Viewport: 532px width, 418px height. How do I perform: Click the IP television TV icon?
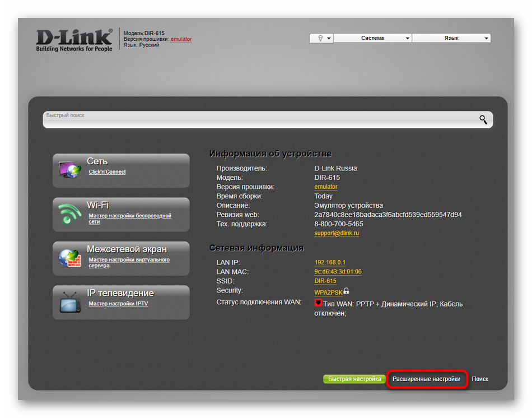70,302
